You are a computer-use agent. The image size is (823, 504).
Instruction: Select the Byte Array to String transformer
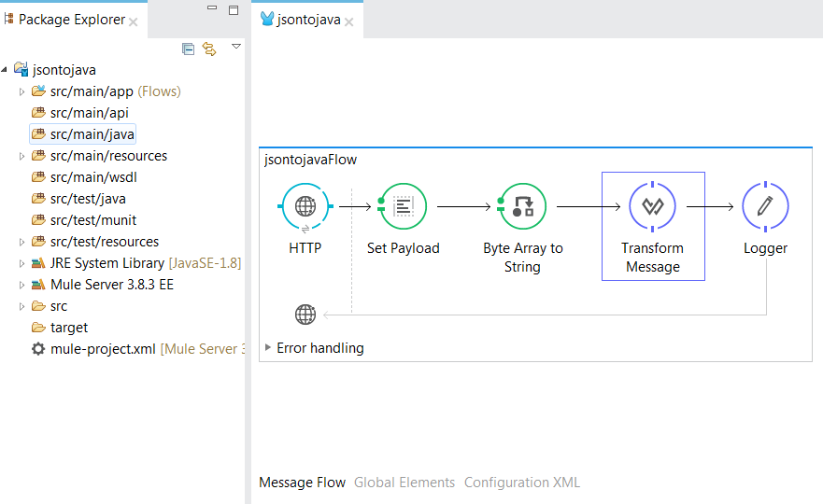[523, 206]
